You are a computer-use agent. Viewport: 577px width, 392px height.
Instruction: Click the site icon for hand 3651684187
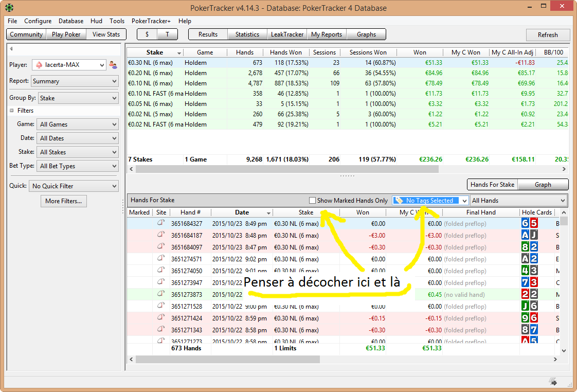[161, 235]
